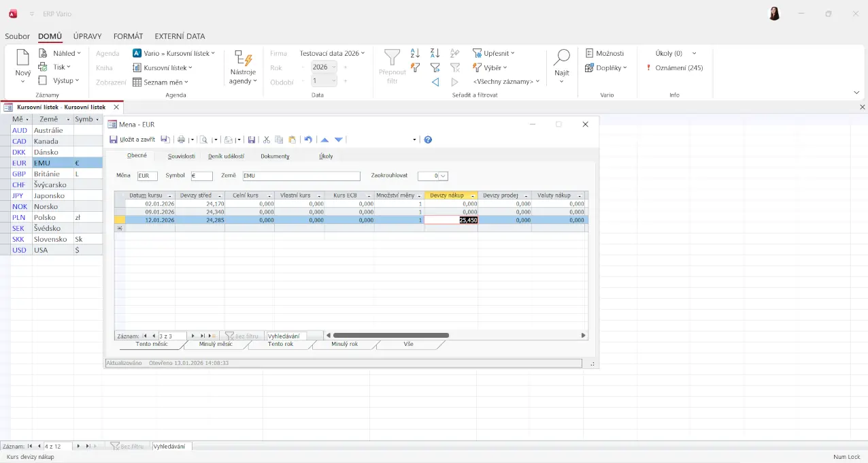Sort ascending with the A-Z icon

click(415, 53)
